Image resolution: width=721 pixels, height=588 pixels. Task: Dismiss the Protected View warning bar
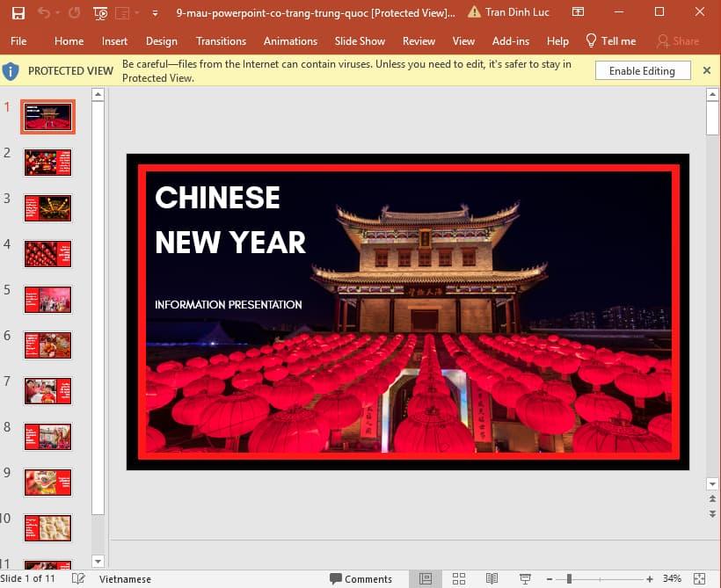(x=708, y=70)
